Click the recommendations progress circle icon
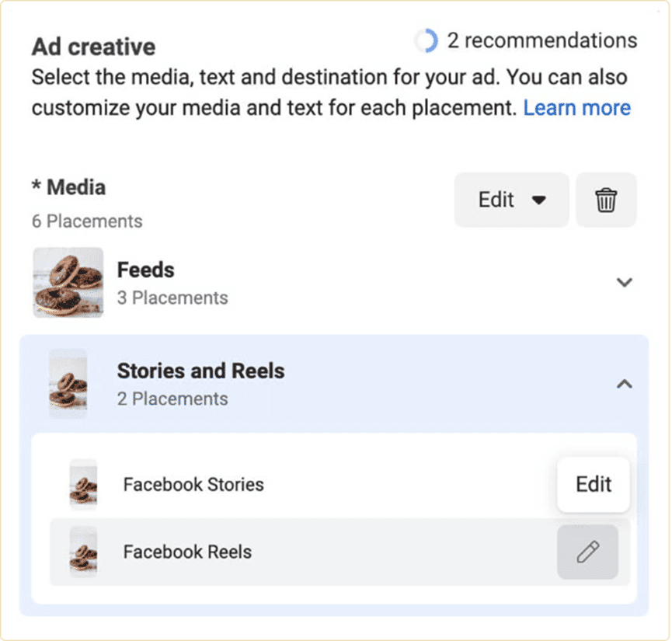 (x=426, y=41)
